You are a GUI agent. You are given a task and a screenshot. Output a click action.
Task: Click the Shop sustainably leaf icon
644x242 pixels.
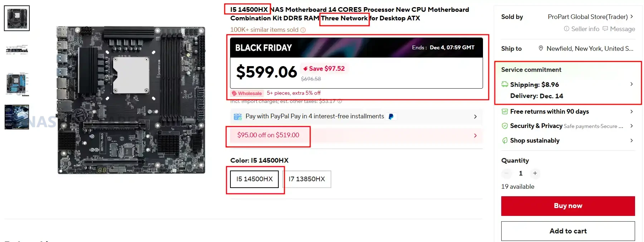click(504, 140)
